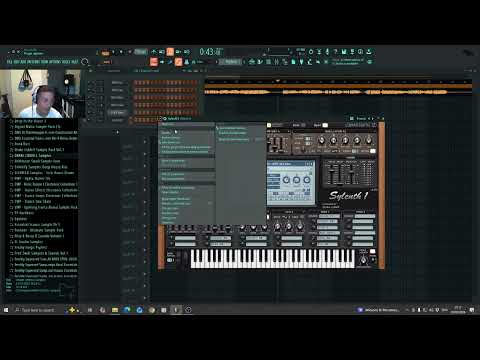Click the active FL Studio taskbar icon
The height and width of the screenshot is (360, 480).
click(x=176, y=310)
